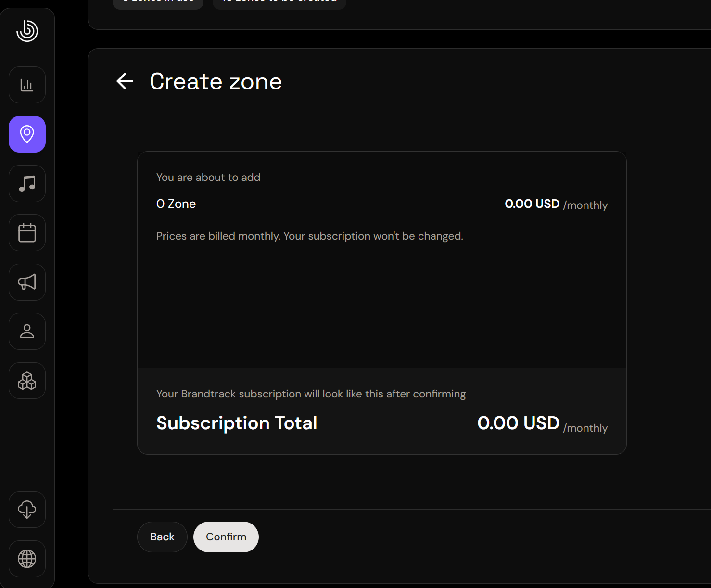Open the globe language icon

(27, 559)
